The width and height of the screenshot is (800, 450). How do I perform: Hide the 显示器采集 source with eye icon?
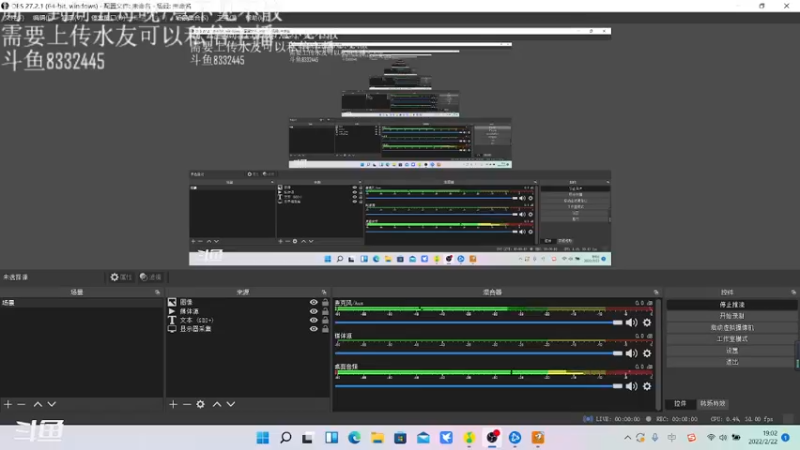313,329
